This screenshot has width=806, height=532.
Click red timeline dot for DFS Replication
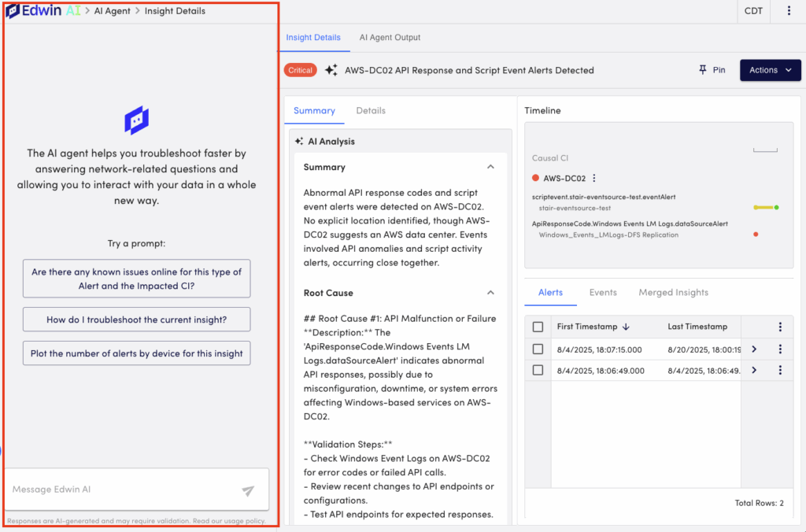(x=756, y=235)
